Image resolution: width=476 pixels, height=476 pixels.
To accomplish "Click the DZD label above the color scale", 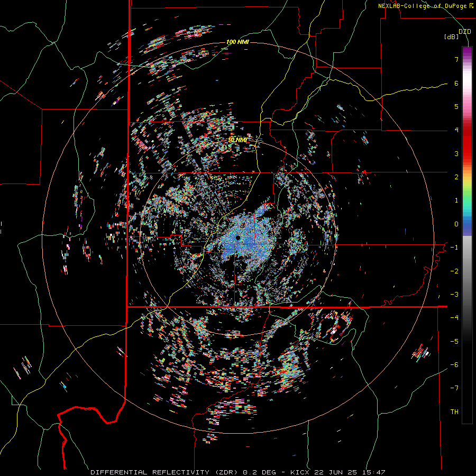I will click(x=464, y=32).
